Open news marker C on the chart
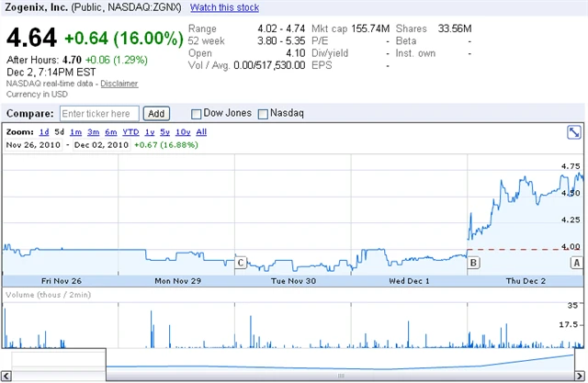This screenshot has width=588, height=383. tap(241, 263)
